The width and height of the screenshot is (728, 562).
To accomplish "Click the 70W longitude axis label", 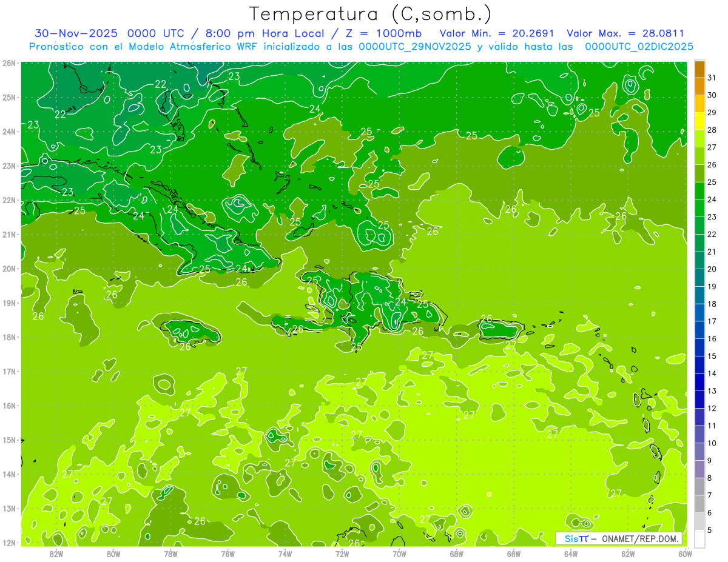I will coord(399,554).
